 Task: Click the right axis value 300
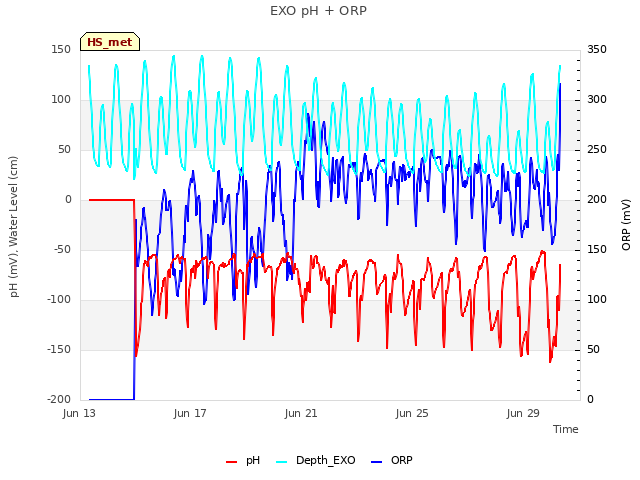(597, 99)
